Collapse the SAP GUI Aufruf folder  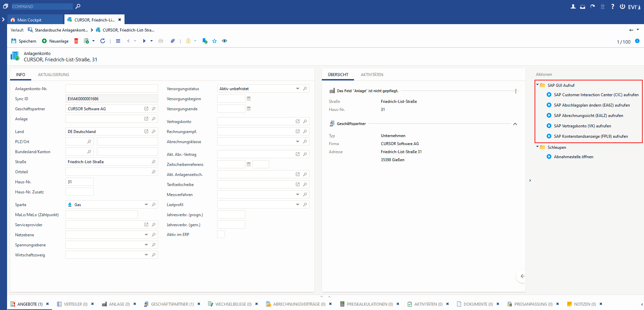click(x=538, y=85)
